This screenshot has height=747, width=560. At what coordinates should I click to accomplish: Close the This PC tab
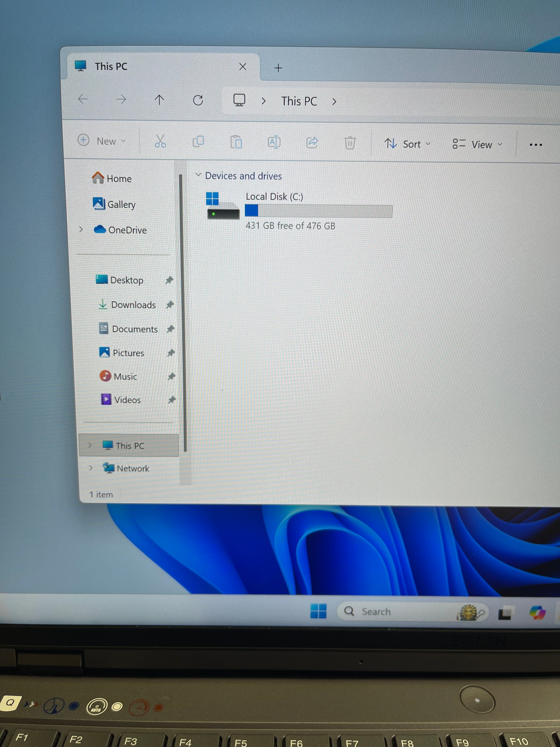[243, 67]
